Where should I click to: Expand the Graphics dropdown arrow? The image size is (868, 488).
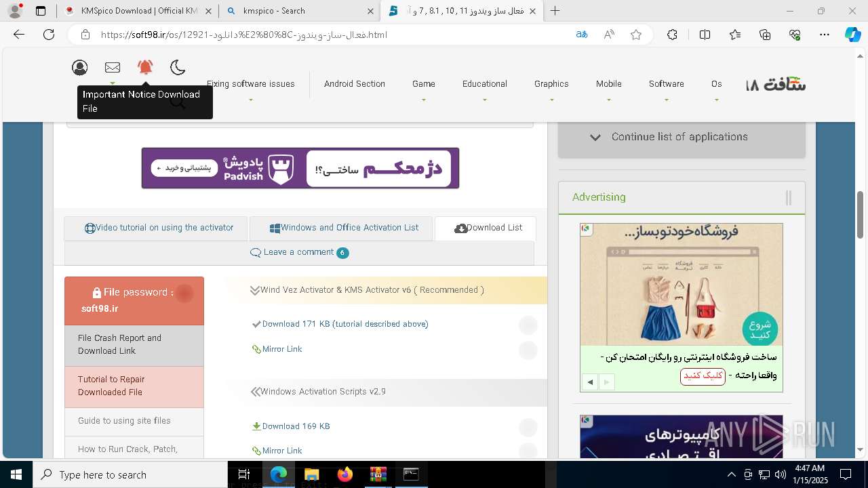point(551,100)
